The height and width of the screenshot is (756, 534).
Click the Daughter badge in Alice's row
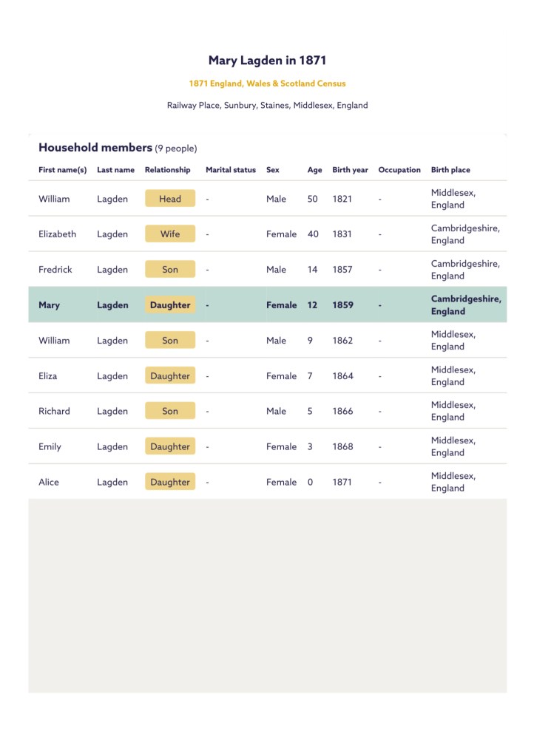coord(170,483)
